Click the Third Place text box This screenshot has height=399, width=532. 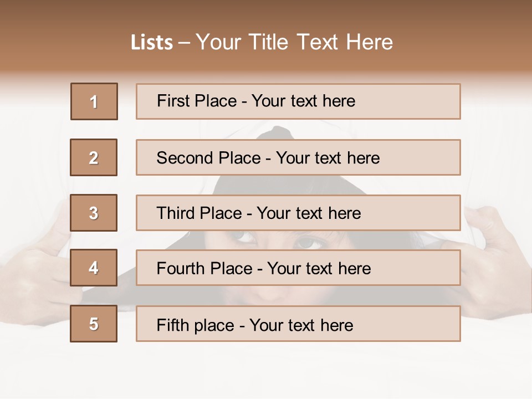pyautogui.click(x=298, y=213)
